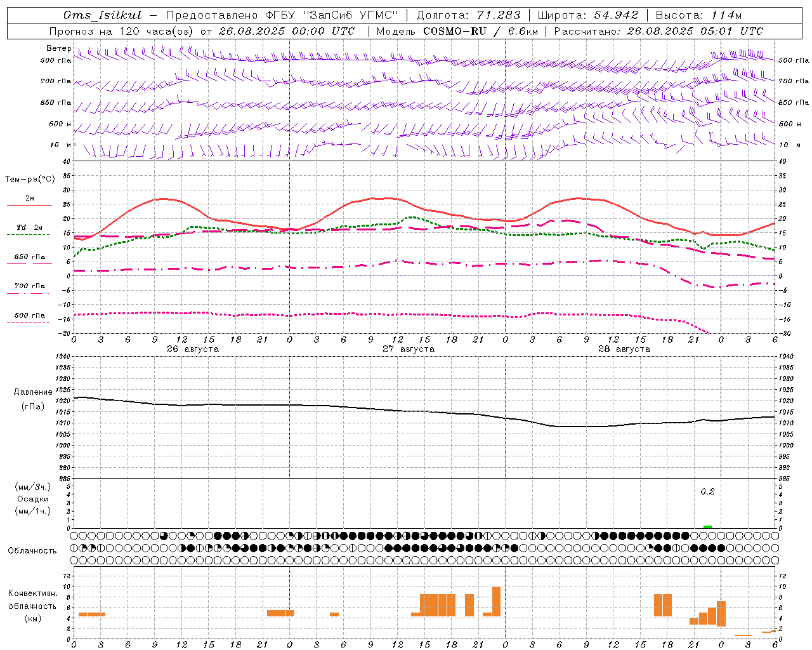Click the Рассчитано: 26.08.2025 05:01 UTC timestamp
Image resolution: width=812 pixels, height=650 pixels.
[658, 31]
